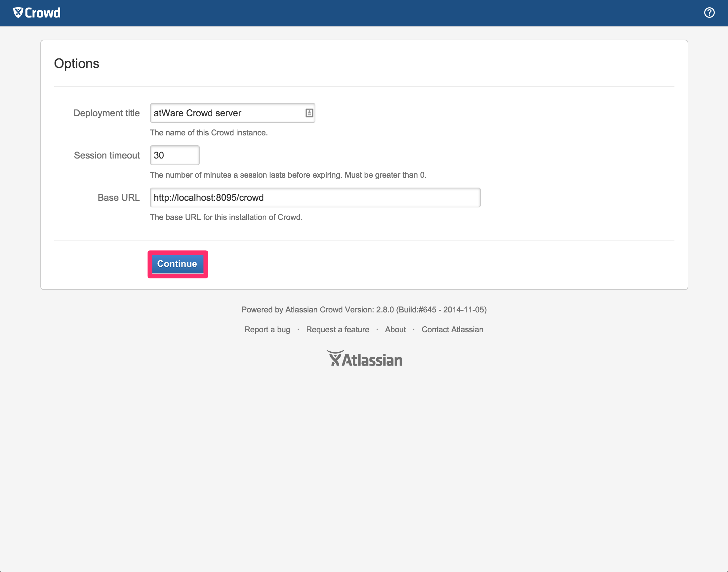Click into the Session timeout field
The width and height of the screenshot is (728, 572).
pos(175,155)
